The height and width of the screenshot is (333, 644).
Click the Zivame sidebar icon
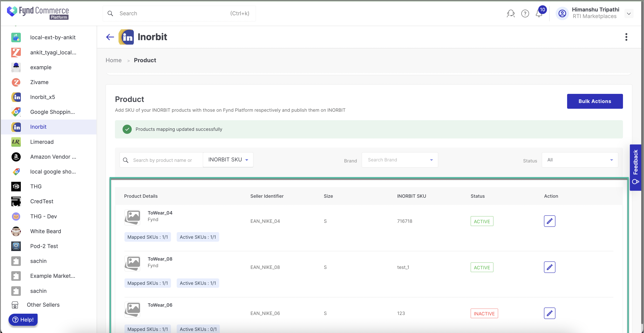(16, 82)
